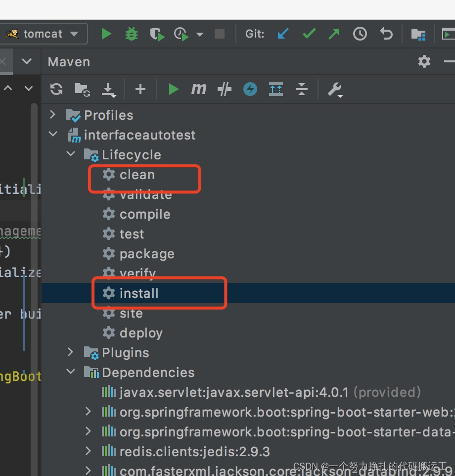The height and width of the screenshot is (476, 455).
Task: Run with profiler clock icon
Action: tap(181, 34)
